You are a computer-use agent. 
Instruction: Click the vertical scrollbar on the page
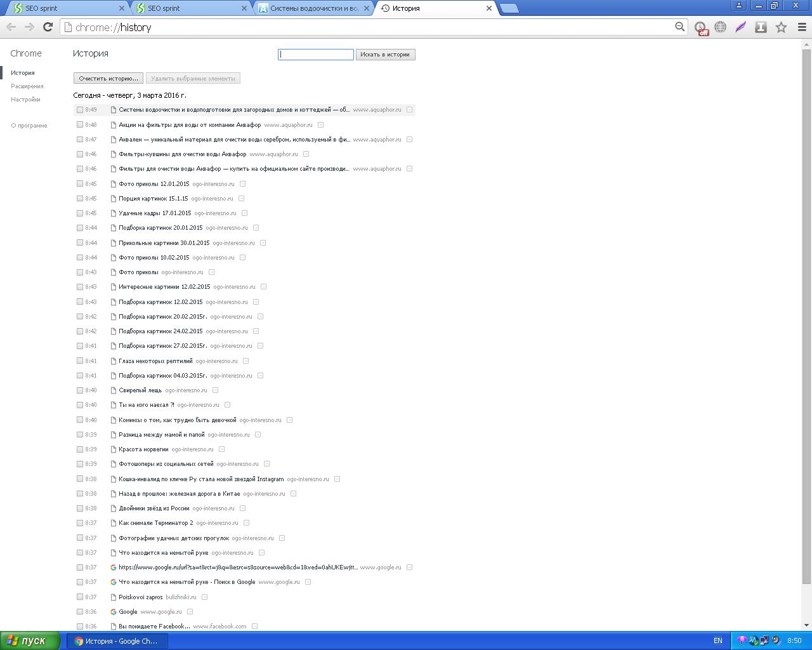coord(807,315)
